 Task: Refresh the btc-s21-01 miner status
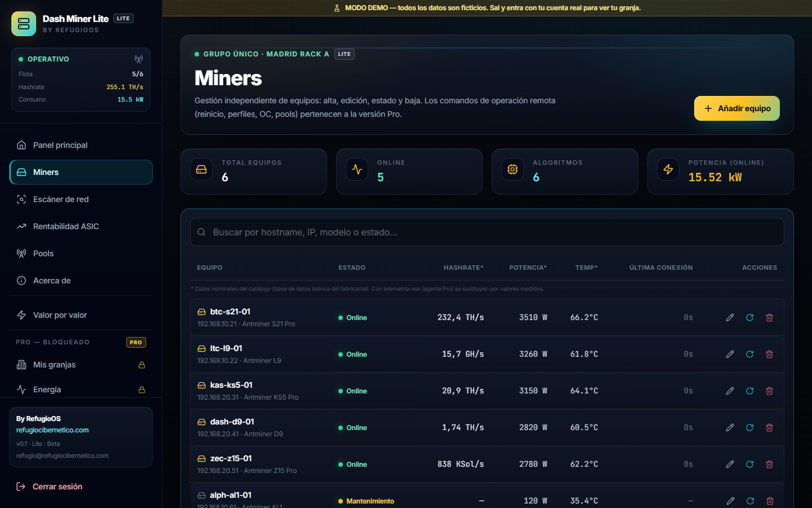[x=749, y=318]
